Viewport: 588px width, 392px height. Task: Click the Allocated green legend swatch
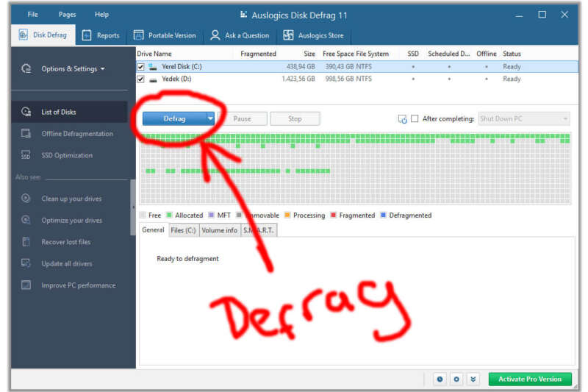[169, 215]
